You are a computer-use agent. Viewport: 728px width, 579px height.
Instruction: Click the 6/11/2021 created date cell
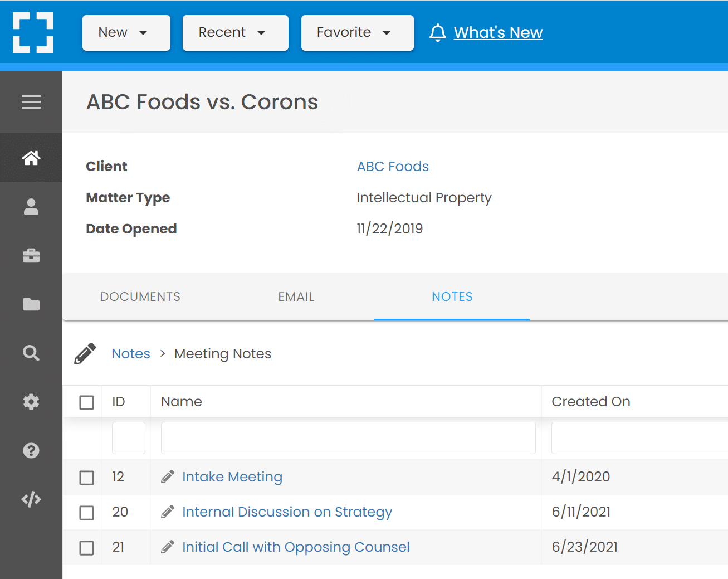[581, 512]
